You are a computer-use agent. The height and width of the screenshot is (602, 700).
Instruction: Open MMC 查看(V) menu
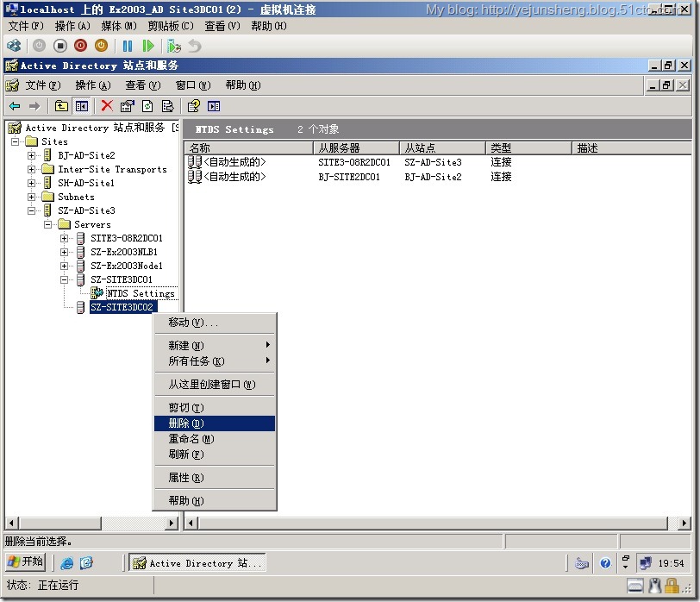pos(143,85)
